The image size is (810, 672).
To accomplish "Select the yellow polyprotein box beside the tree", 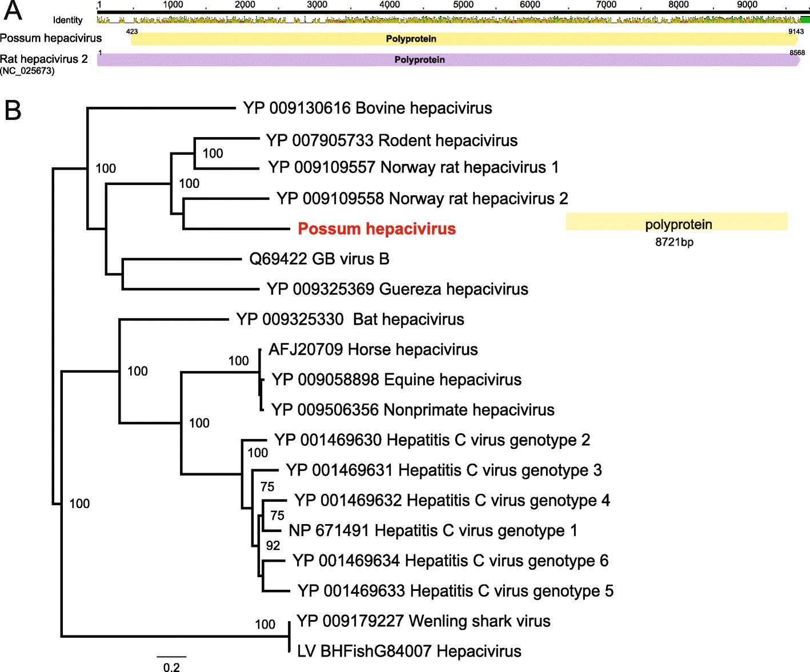I will [x=676, y=222].
